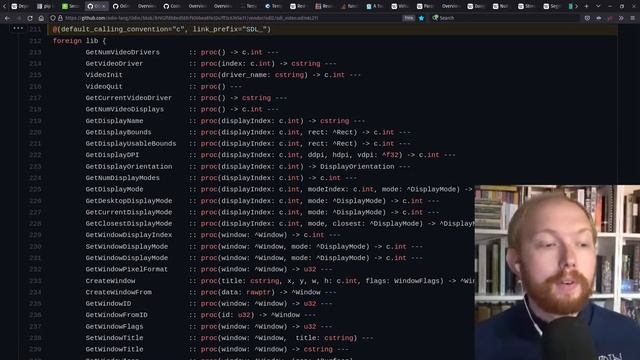Click the GetDesktopDisplayMode identifier
Viewport: 640px width, 360px height.
(x=129, y=201)
